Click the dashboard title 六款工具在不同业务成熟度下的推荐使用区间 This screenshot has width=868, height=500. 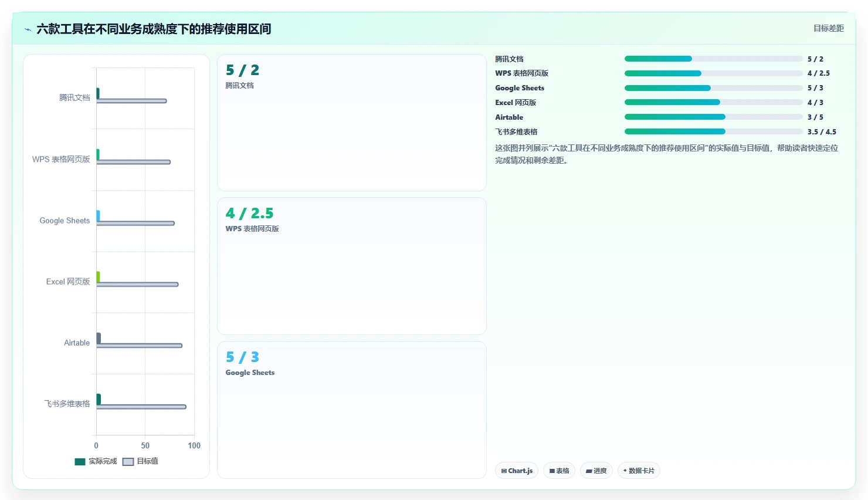pos(154,29)
